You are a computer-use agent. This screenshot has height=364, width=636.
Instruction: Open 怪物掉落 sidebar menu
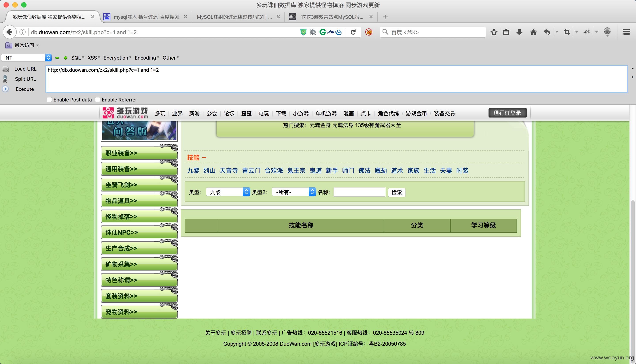pos(139,216)
